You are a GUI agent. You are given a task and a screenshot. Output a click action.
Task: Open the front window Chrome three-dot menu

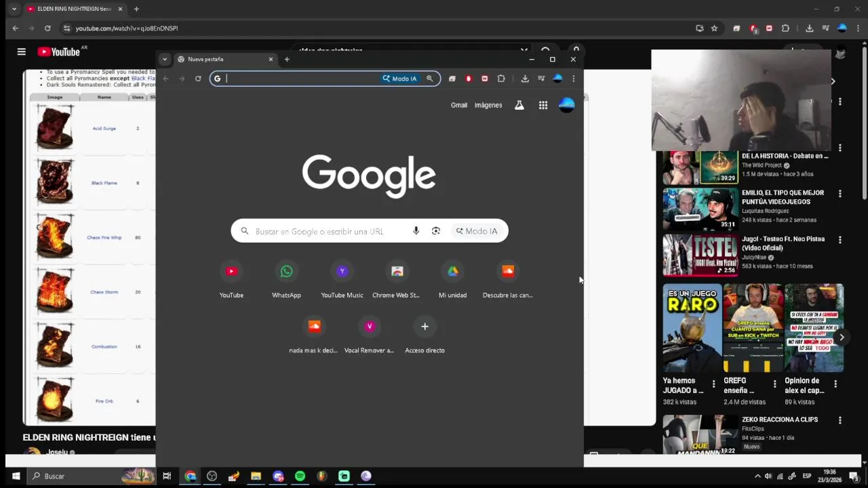click(574, 79)
